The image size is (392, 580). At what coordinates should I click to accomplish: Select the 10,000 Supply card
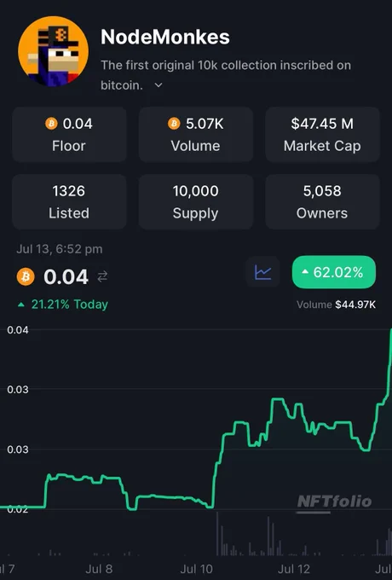pyautogui.click(x=195, y=202)
